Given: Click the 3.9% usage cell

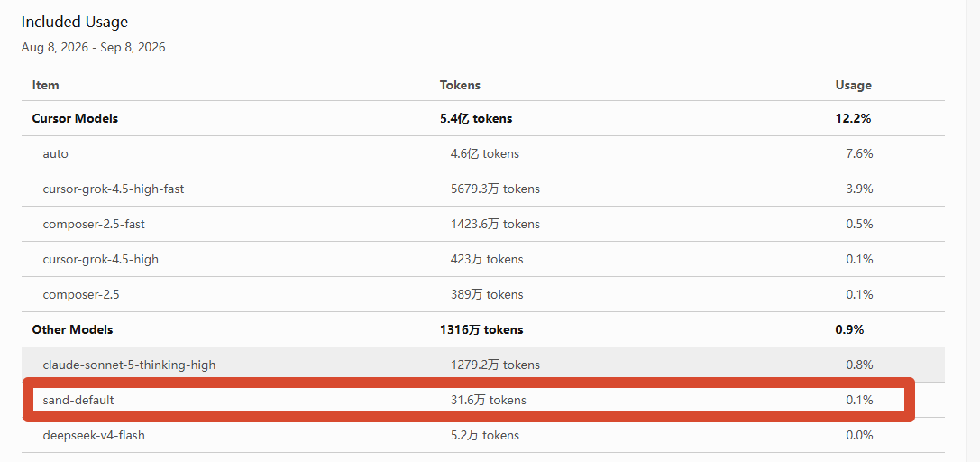Looking at the screenshot, I should click(x=859, y=189).
